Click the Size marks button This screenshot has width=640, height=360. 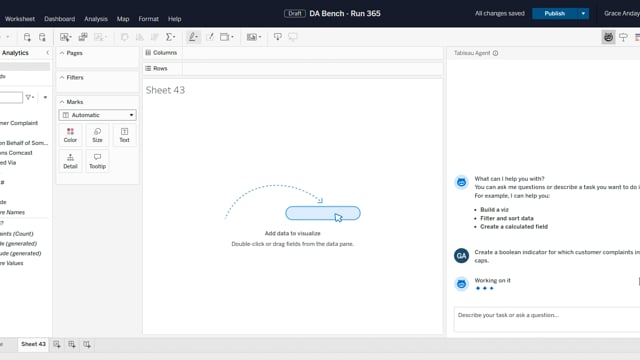(97, 135)
